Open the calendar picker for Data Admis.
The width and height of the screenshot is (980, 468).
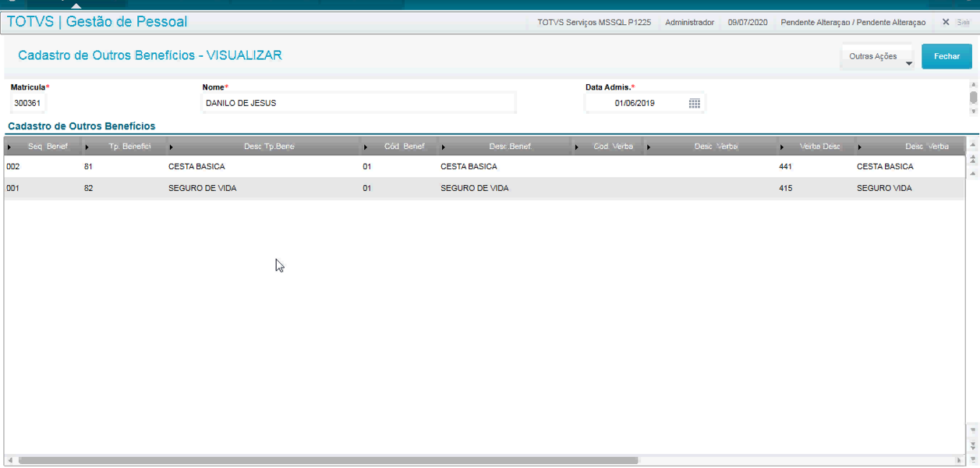(695, 103)
